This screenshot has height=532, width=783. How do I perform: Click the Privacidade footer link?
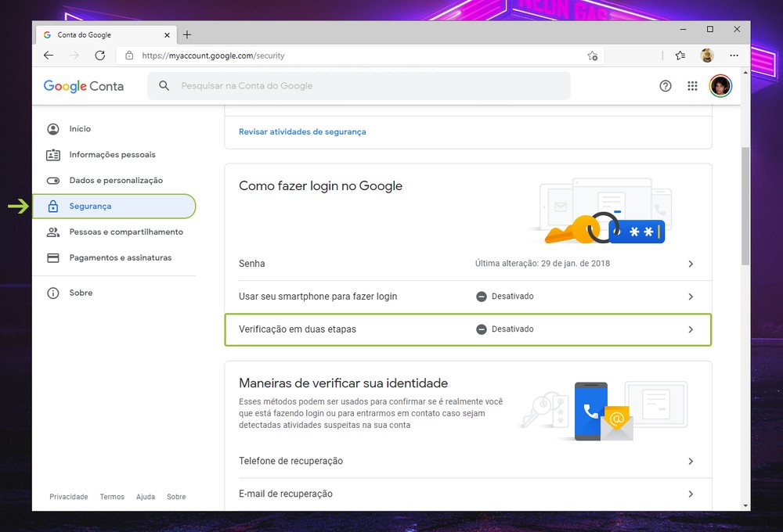tap(69, 497)
